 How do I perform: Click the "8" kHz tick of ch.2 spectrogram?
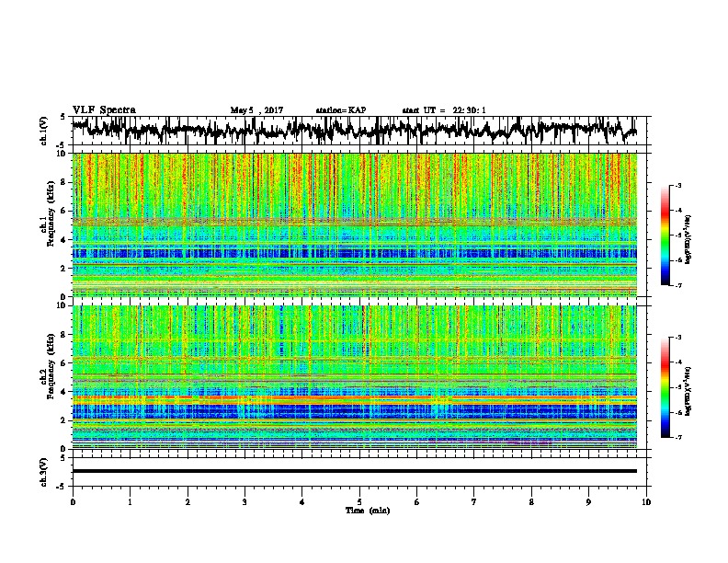pos(64,335)
